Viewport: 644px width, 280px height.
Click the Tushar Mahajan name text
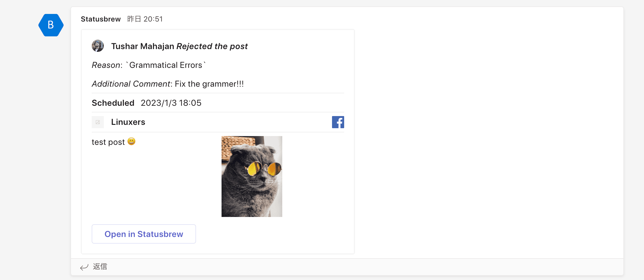point(143,46)
